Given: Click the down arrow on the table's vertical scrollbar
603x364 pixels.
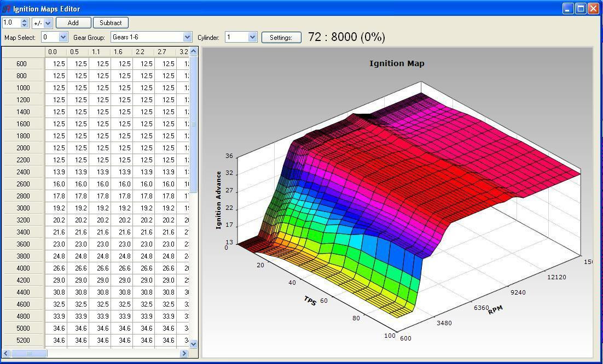Looking at the screenshot, I should point(194,344).
